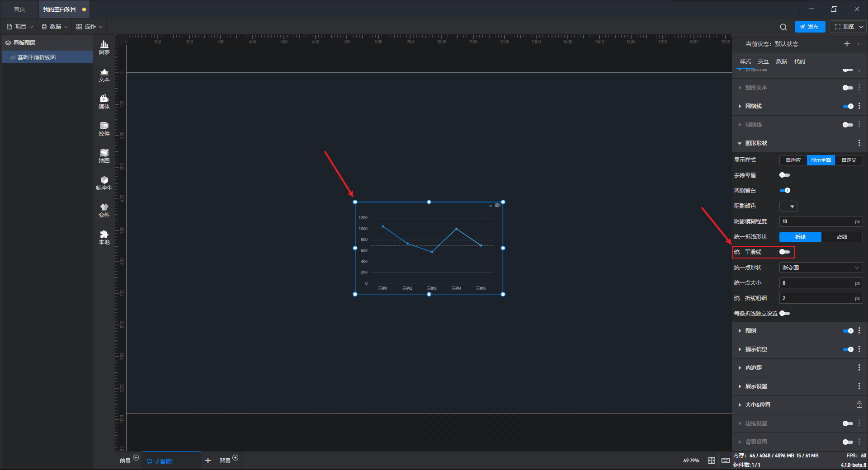The width and height of the screenshot is (868, 470).
Task: Switch to the 数据 tab in properties
Action: 781,61
